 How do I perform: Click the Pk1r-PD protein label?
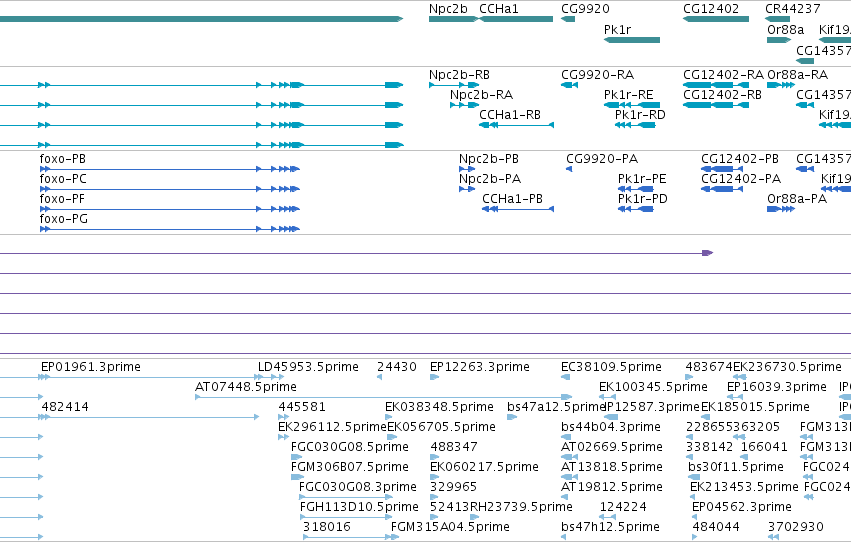tap(643, 199)
